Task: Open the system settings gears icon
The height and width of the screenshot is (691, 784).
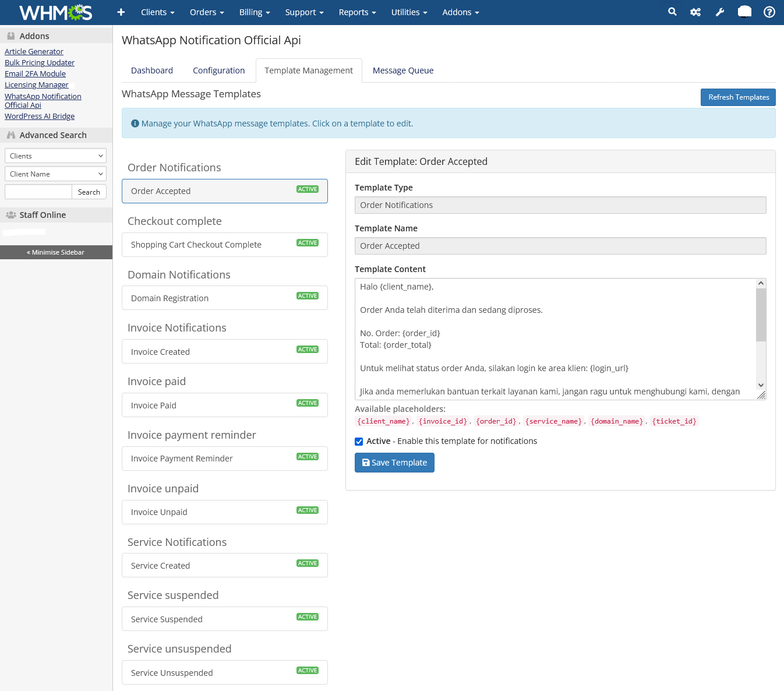Action: pyautogui.click(x=695, y=12)
